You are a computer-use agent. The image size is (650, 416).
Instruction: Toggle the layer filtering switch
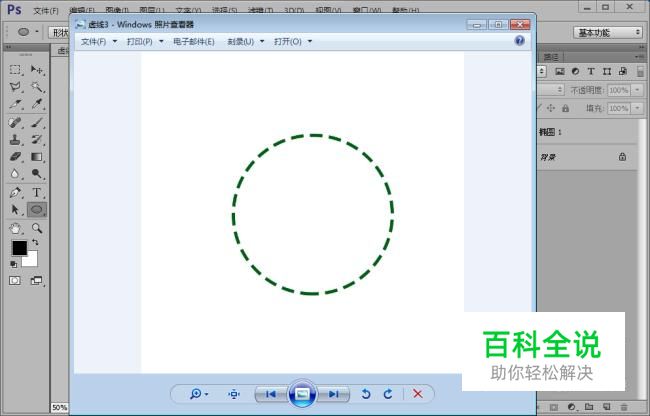[640, 71]
